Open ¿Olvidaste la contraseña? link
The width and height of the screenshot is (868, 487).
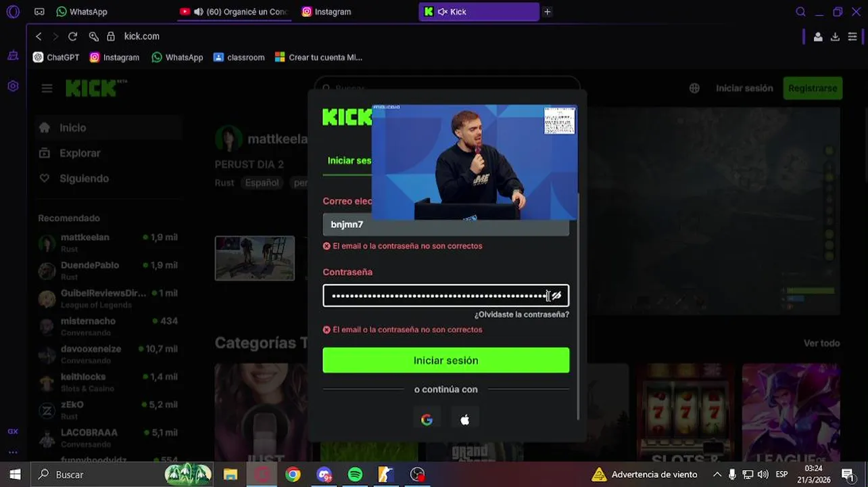click(522, 315)
